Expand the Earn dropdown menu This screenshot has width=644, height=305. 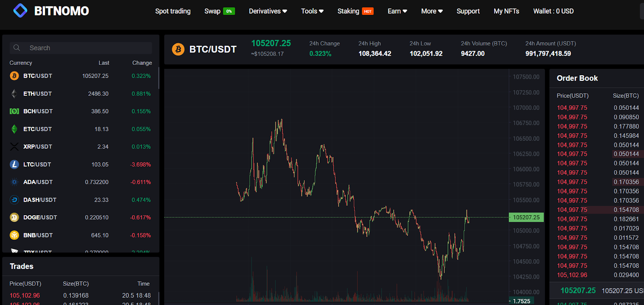[x=397, y=11]
